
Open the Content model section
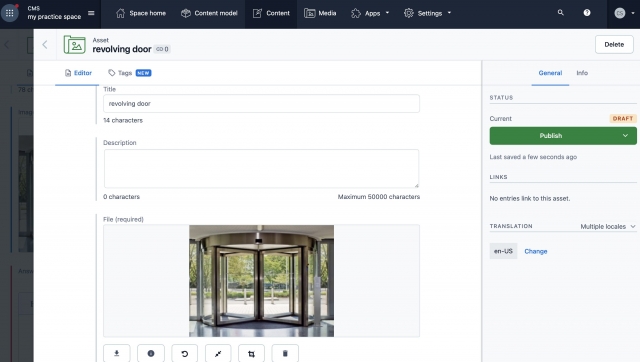pyautogui.click(x=209, y=13)
